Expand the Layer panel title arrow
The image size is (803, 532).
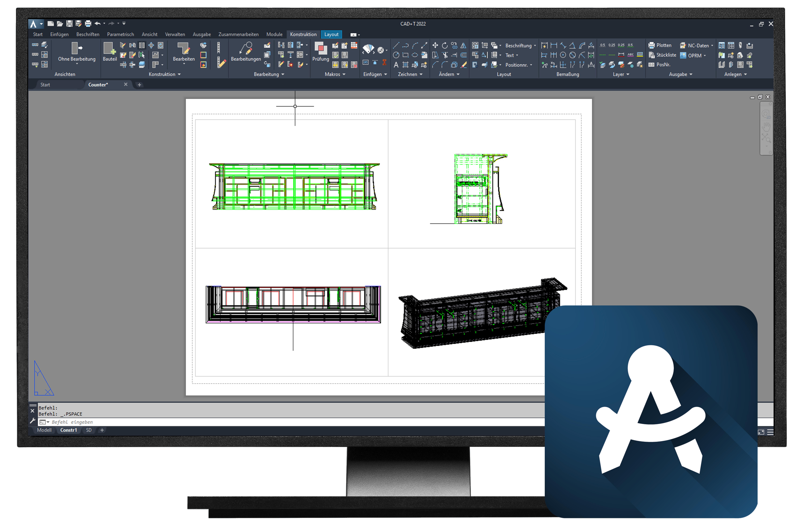pyautogui.click(x=628, y=74)
